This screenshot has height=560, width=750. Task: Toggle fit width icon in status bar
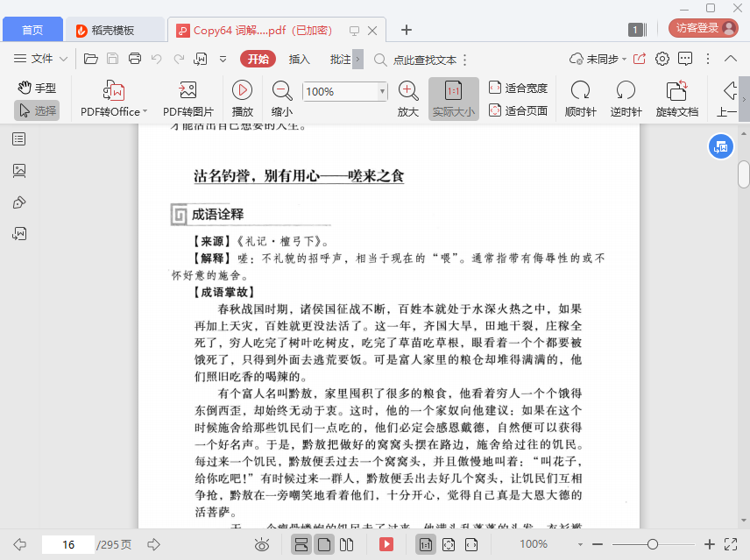pos(471,545)
